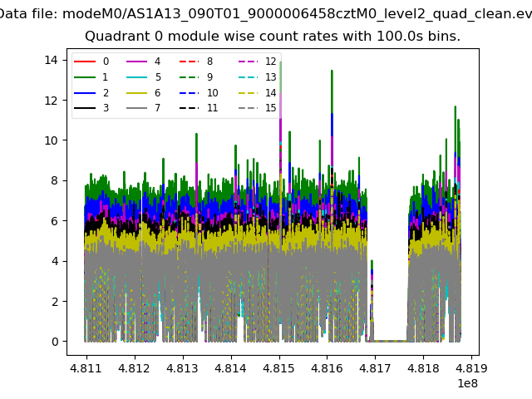The height and width of the screenshot is (399, 532).
Task: Click the Data file path title text
Action: pos(266,14)
